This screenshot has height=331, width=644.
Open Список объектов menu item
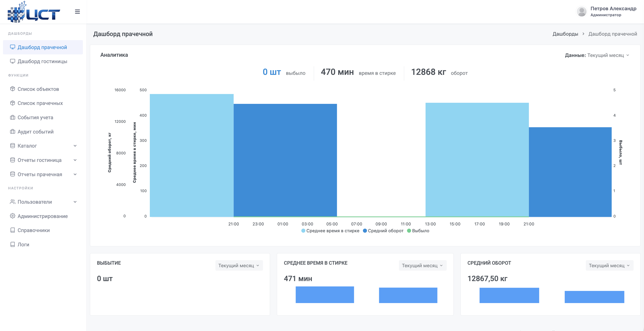(43, 89)
